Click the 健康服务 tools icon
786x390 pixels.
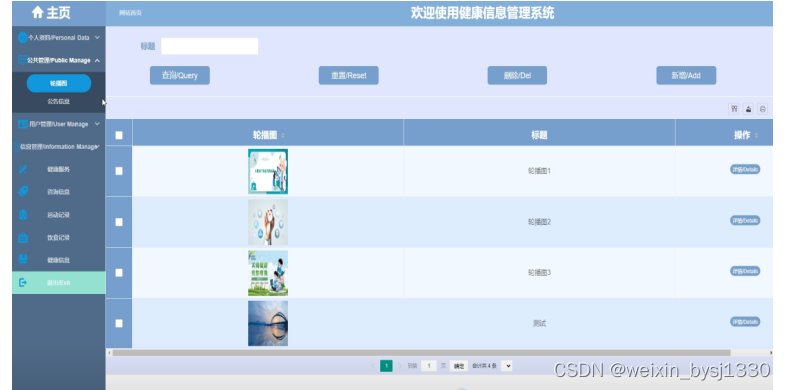coord(23,169)
